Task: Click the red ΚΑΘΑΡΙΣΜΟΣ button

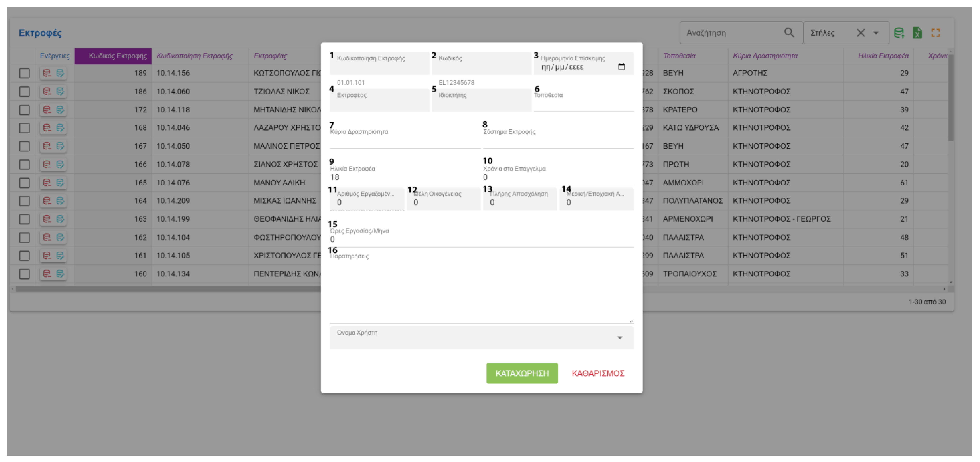Action: point(598,373)
